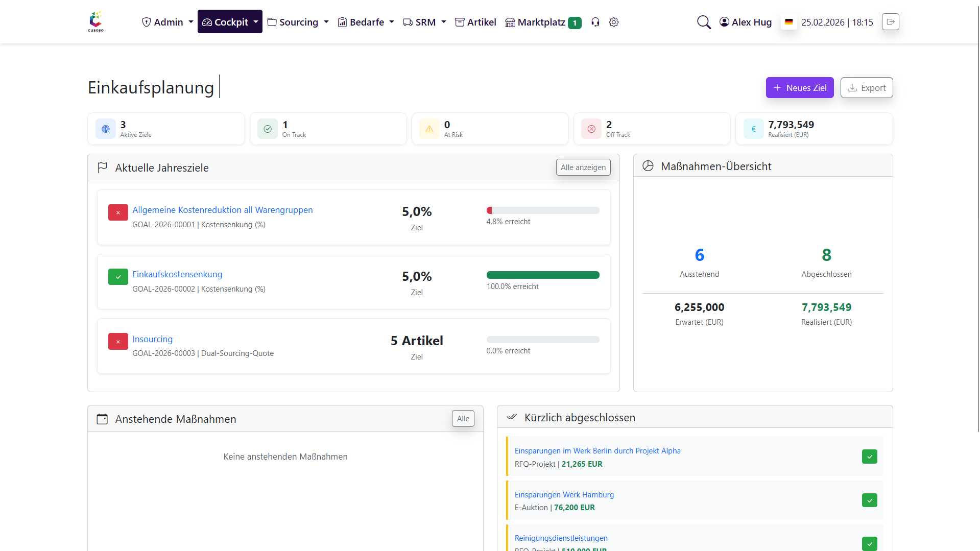980x551 pixels.
Task: Open the settings gear icon
Action: (614, 22)
